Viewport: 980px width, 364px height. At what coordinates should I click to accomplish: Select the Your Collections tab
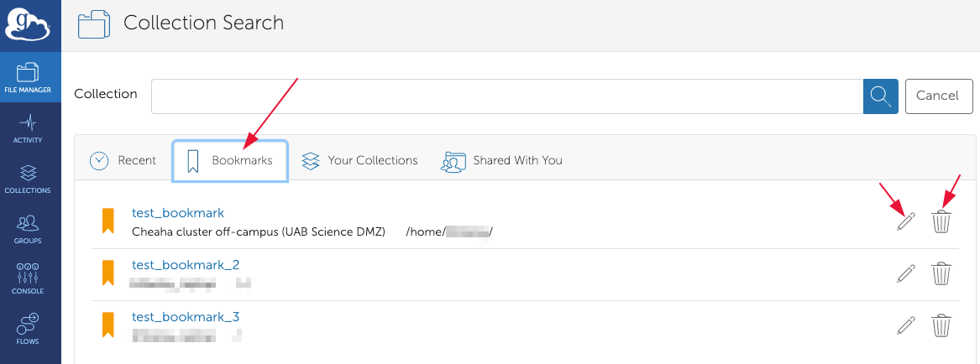(x=359, y=160)
